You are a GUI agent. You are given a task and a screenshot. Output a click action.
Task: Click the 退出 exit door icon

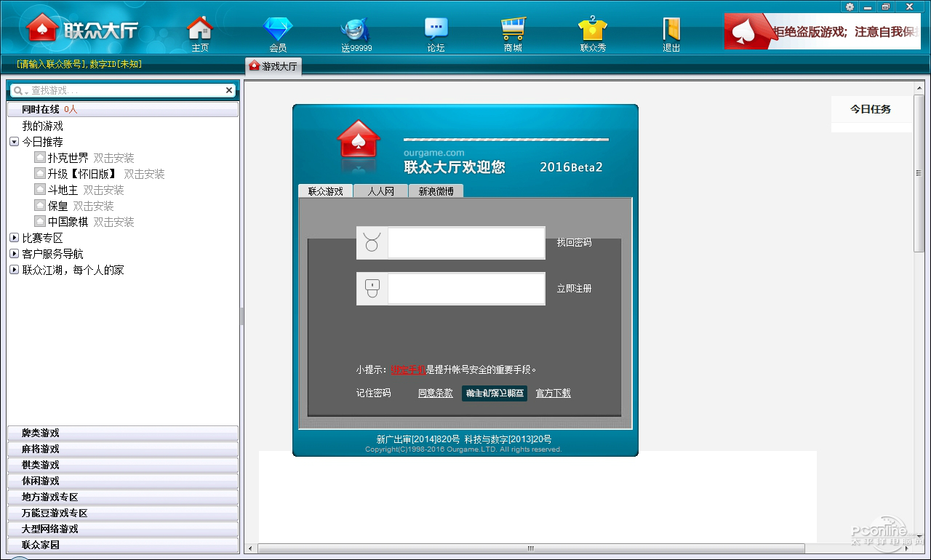click(671, 31)
